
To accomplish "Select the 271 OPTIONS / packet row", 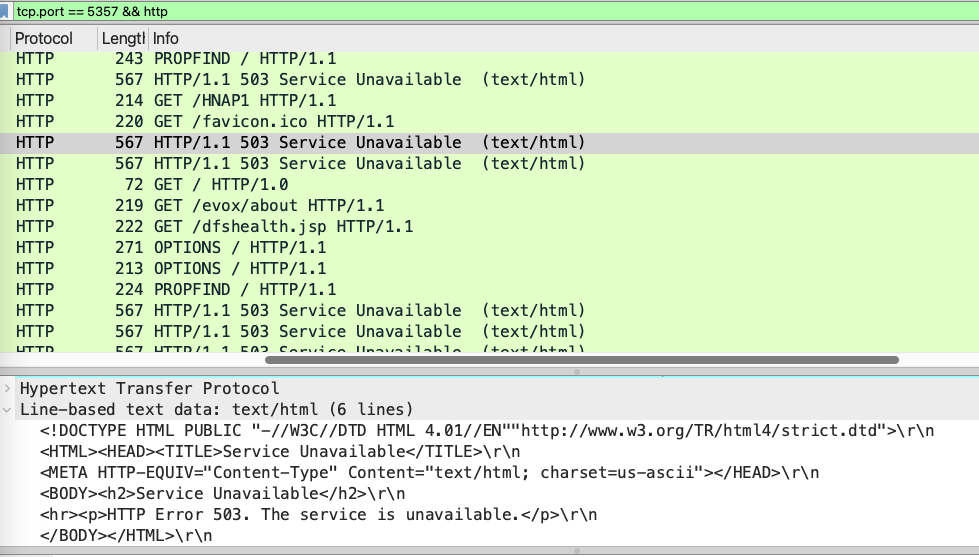I will point(490,248).
